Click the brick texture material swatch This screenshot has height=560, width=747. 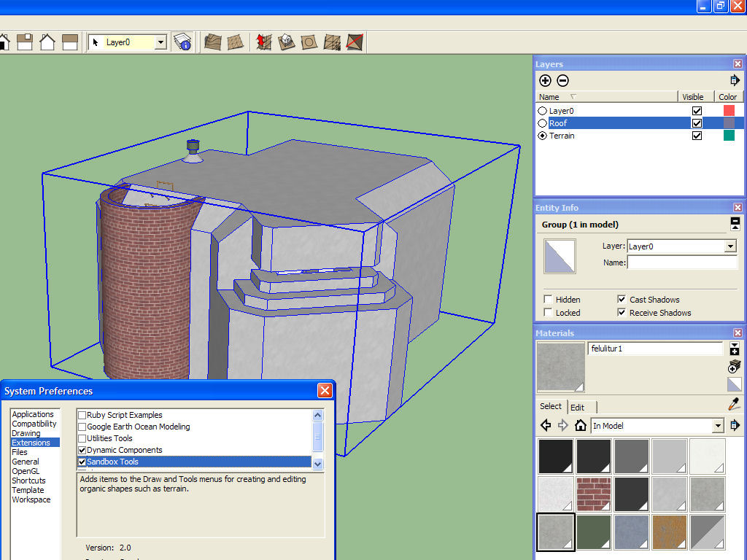point(593,494)
